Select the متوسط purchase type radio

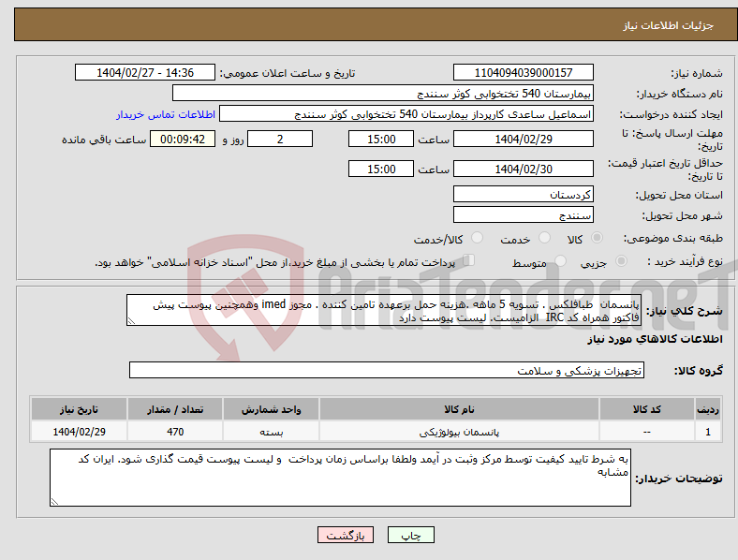pyautogui.click(x=560, y=260)
